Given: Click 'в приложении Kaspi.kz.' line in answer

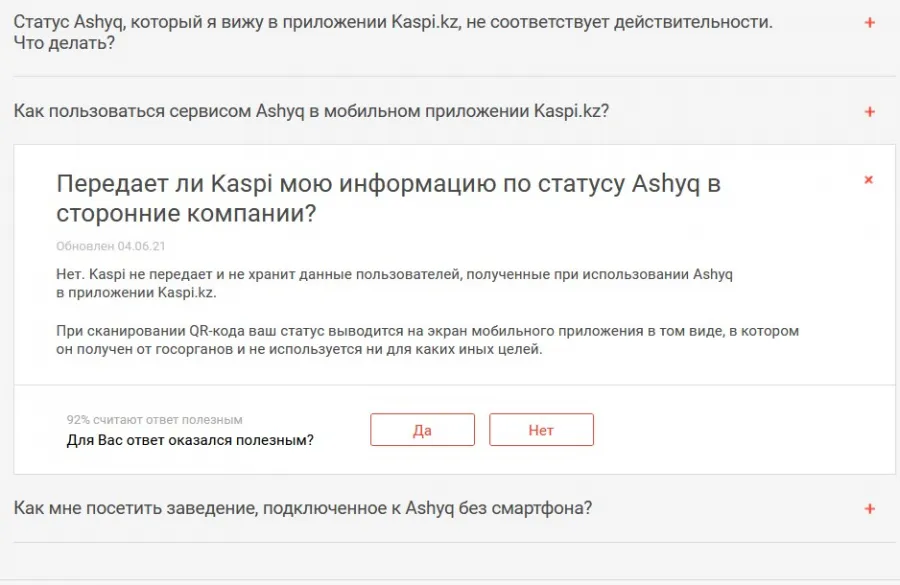Looking at the screenshot, I should [136, 292].
